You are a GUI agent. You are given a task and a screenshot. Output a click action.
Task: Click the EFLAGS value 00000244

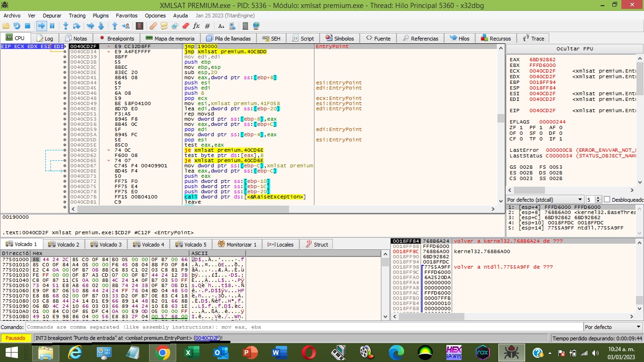click(553, 122)
